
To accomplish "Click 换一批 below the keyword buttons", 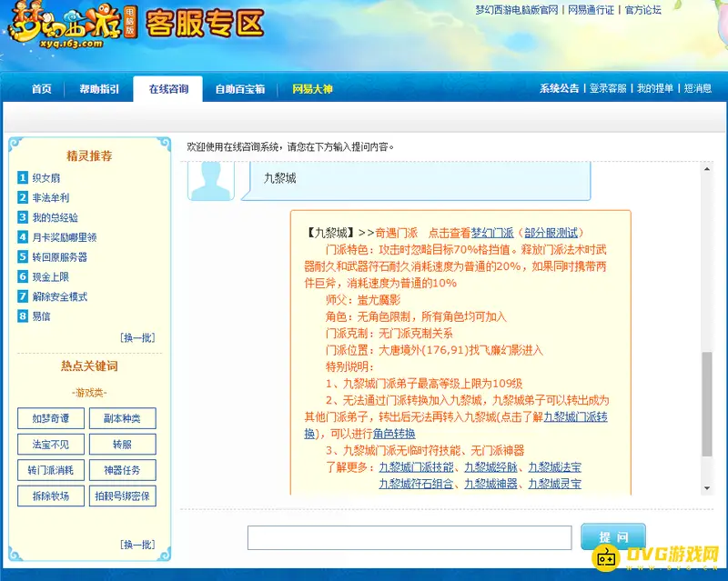I will [x=137, y=545].
